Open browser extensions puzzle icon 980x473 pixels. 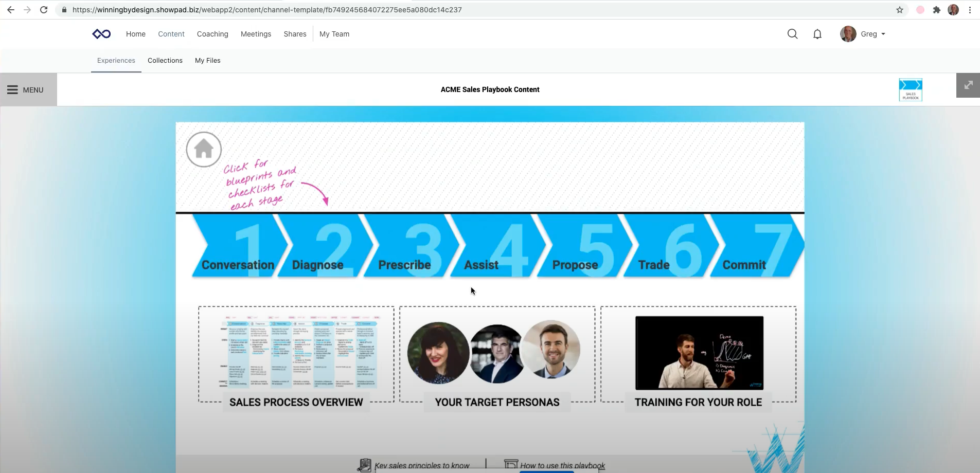click(936, 10)
